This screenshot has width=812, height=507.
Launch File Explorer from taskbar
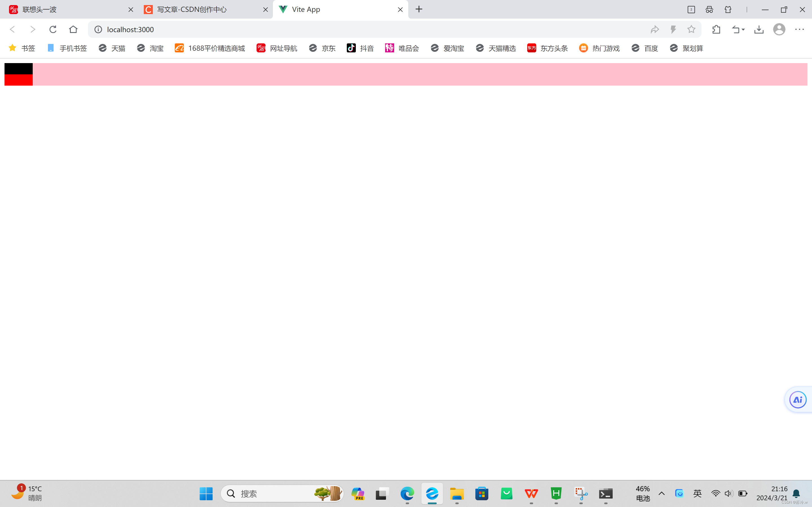click(457, 493)
